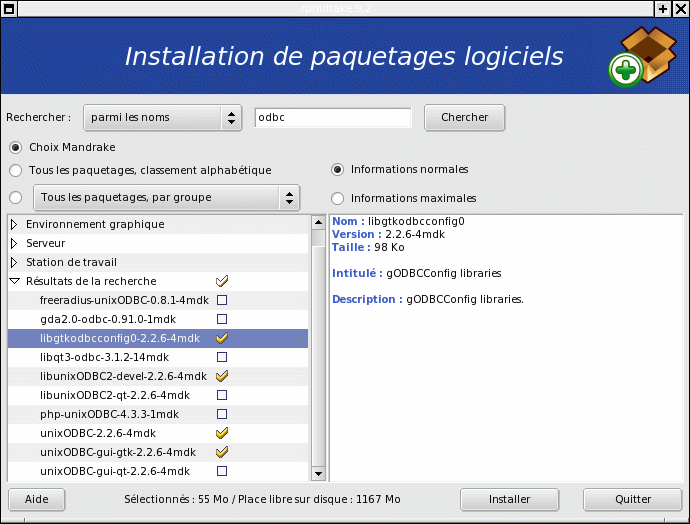Click Environnement graphique label
This screenshot has width=690, height=524.
pos(95,224)
